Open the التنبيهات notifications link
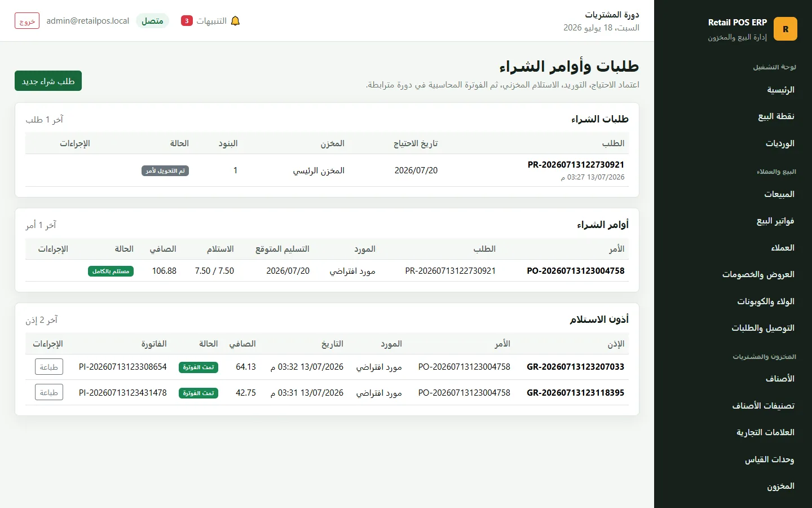Screen dimensions: 812x508 (210, 21)
